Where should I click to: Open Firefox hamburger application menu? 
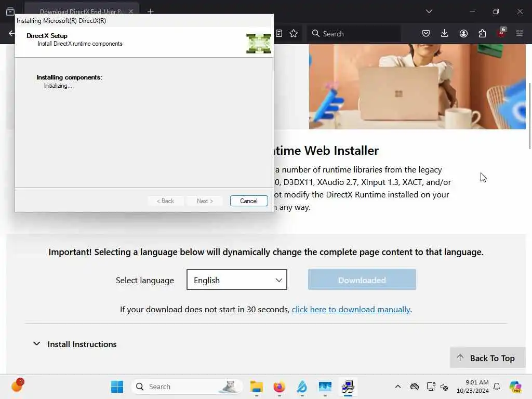pyautogui.click(x=520, y=33)
